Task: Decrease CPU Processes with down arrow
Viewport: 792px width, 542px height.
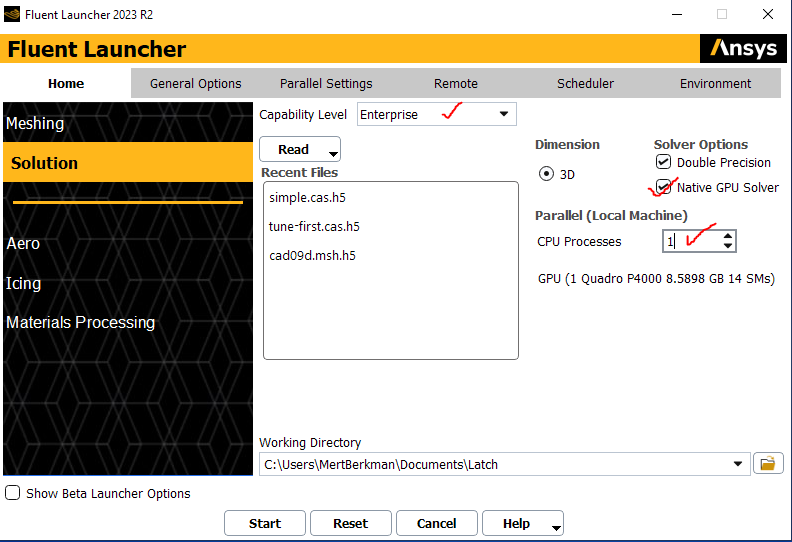Action: coord(728,246)
